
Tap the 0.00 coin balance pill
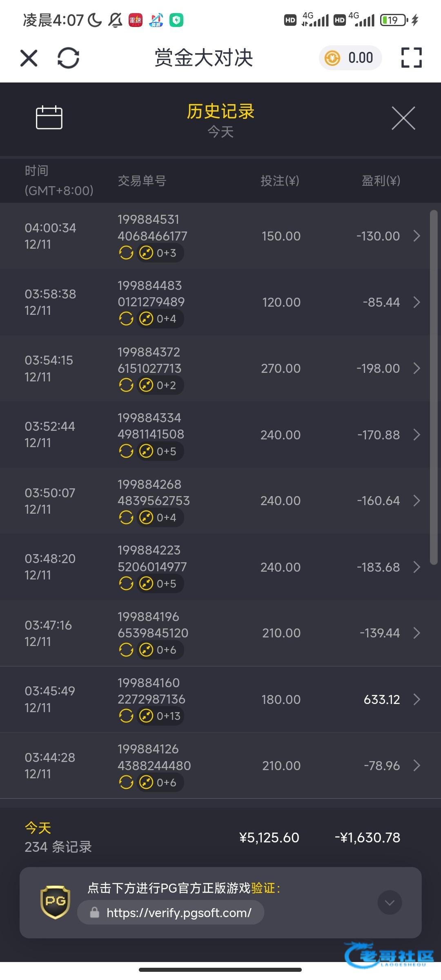coord(350,58)
